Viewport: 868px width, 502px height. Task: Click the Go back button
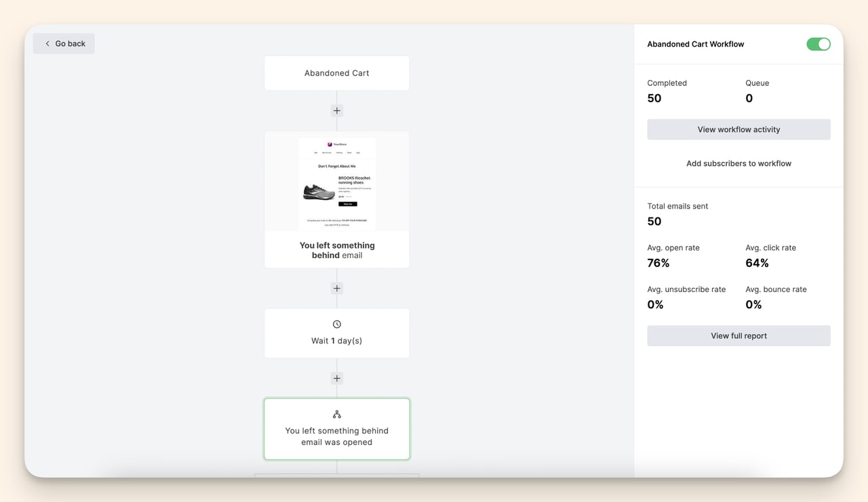coord(64,43)
